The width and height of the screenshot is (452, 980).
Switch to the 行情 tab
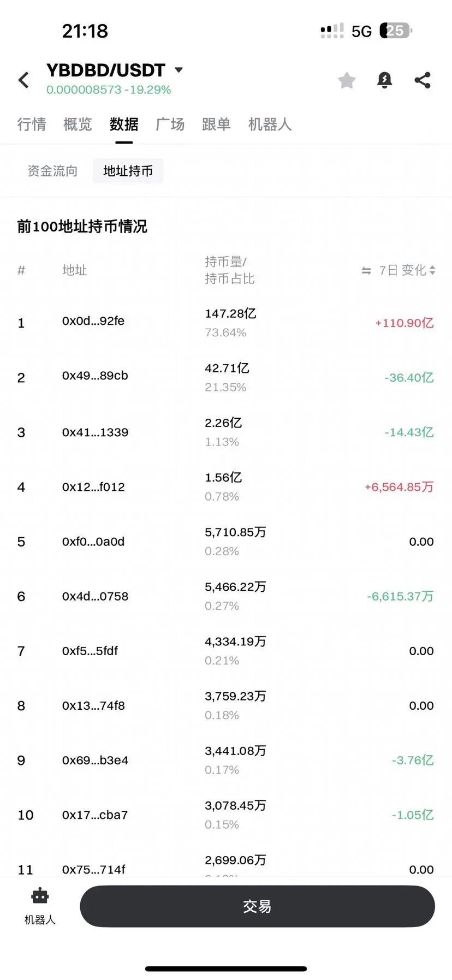(32, 124)
